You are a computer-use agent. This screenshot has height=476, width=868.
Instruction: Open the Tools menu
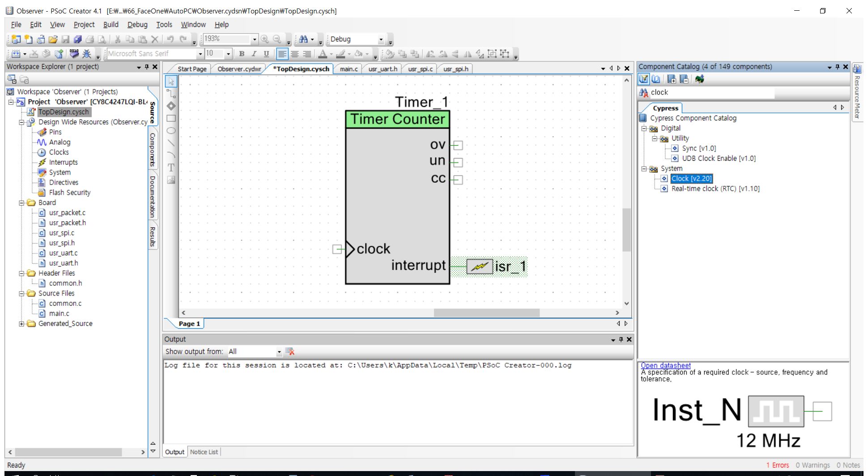coord(164,25)
